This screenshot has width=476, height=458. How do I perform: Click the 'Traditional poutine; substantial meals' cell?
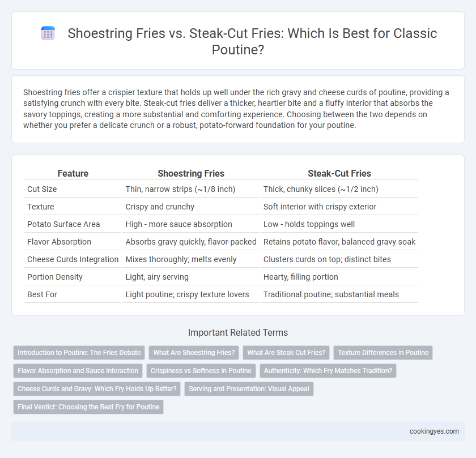point(331,294)
